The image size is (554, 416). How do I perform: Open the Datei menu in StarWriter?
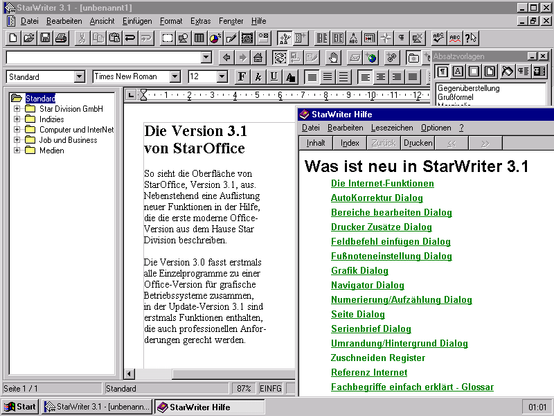29,21
